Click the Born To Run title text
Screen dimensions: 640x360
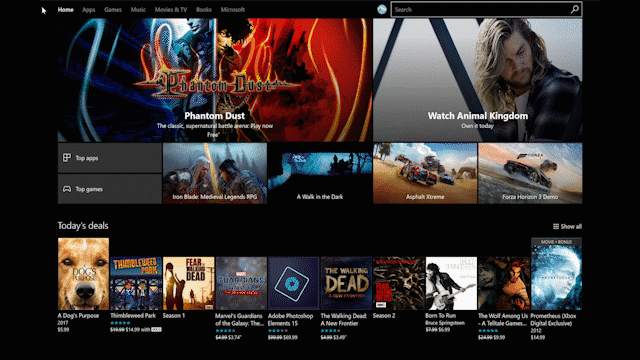pos(440,316)
